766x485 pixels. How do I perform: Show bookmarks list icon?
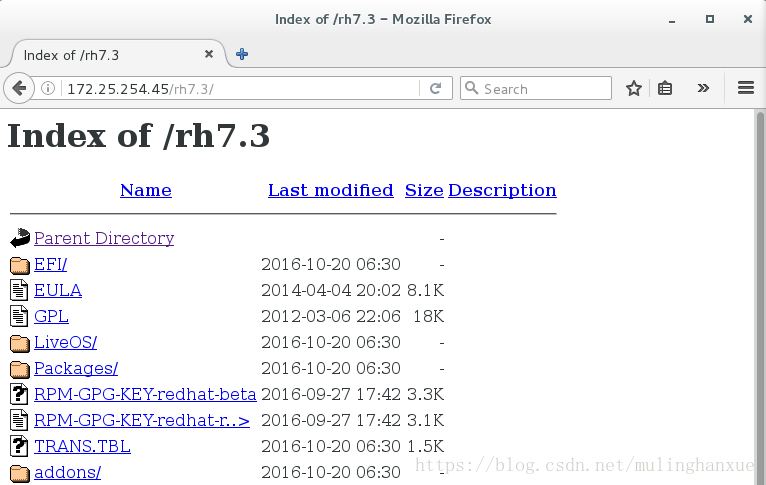coord(665,88)
